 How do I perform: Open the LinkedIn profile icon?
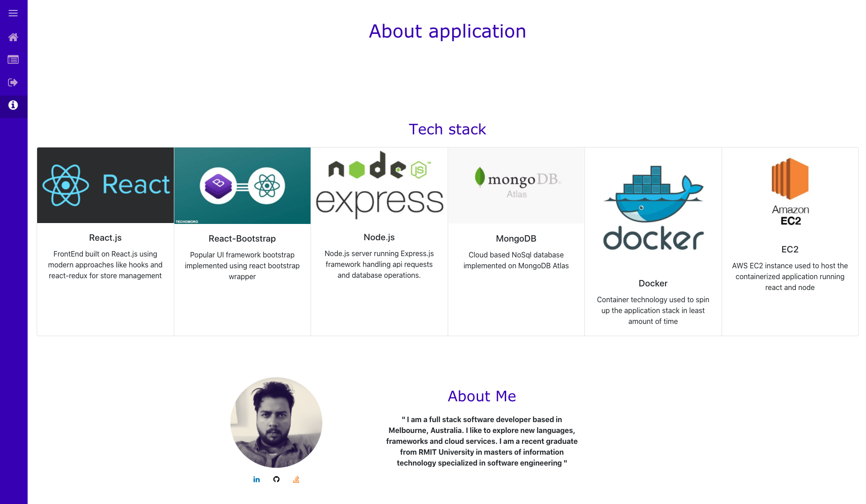256,479
